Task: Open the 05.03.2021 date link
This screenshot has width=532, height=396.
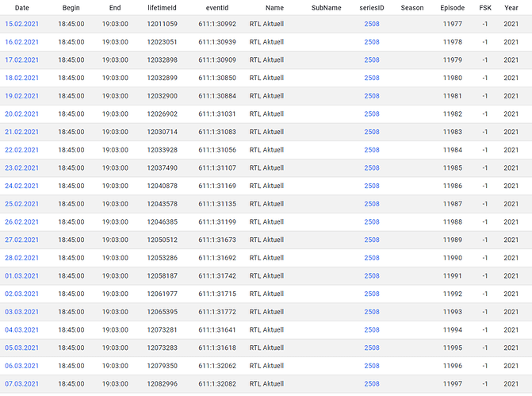Action: (x=21, y=348)
